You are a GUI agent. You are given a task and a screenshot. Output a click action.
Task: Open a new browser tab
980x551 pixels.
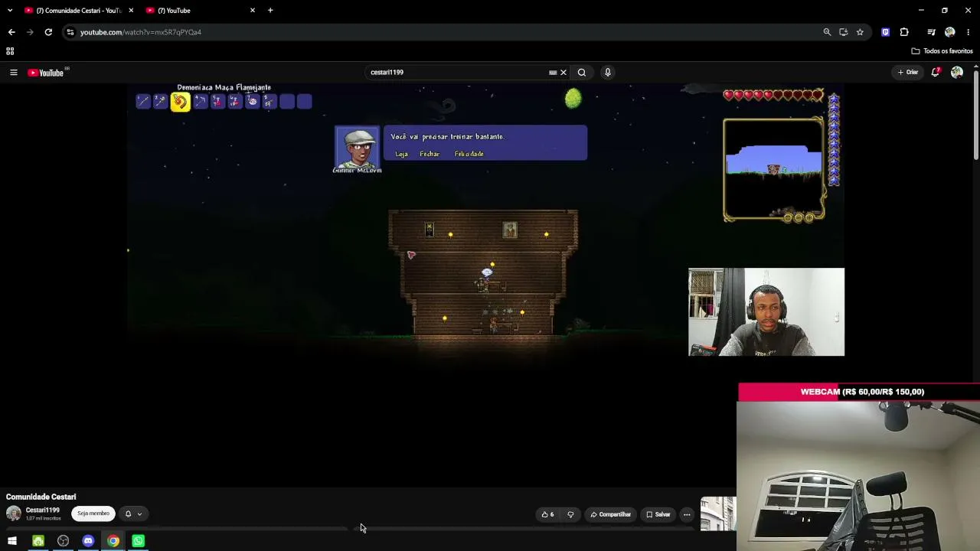coord(270,11)
